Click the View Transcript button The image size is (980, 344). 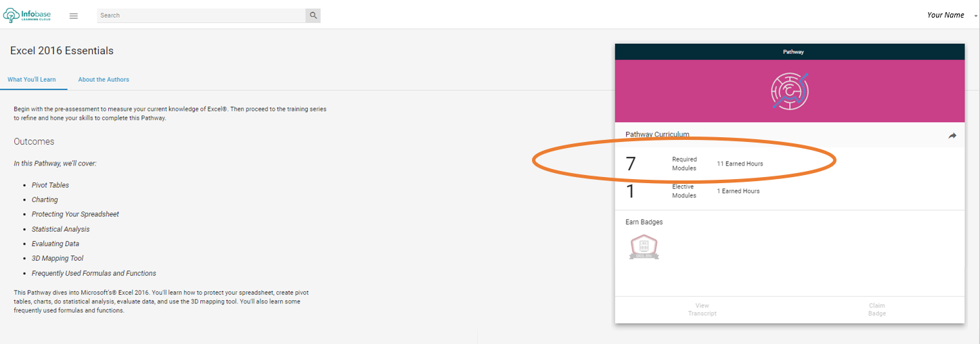(702, 310)
